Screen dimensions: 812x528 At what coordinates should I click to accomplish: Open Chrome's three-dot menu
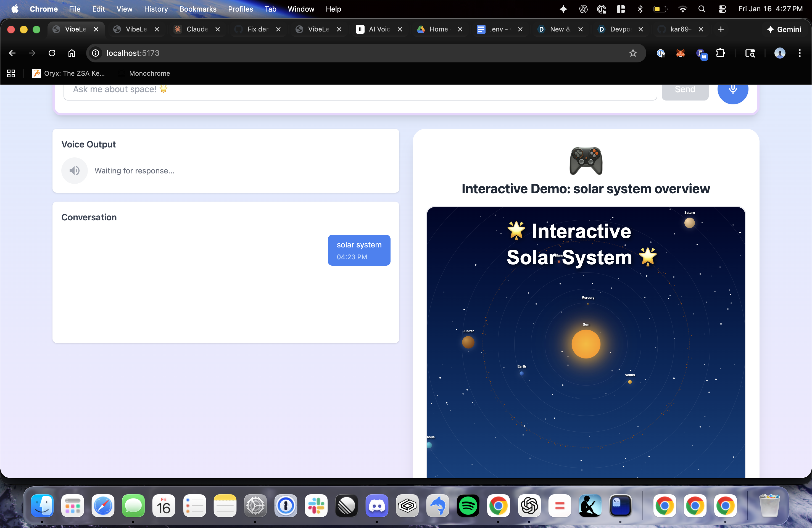[799, 53]
